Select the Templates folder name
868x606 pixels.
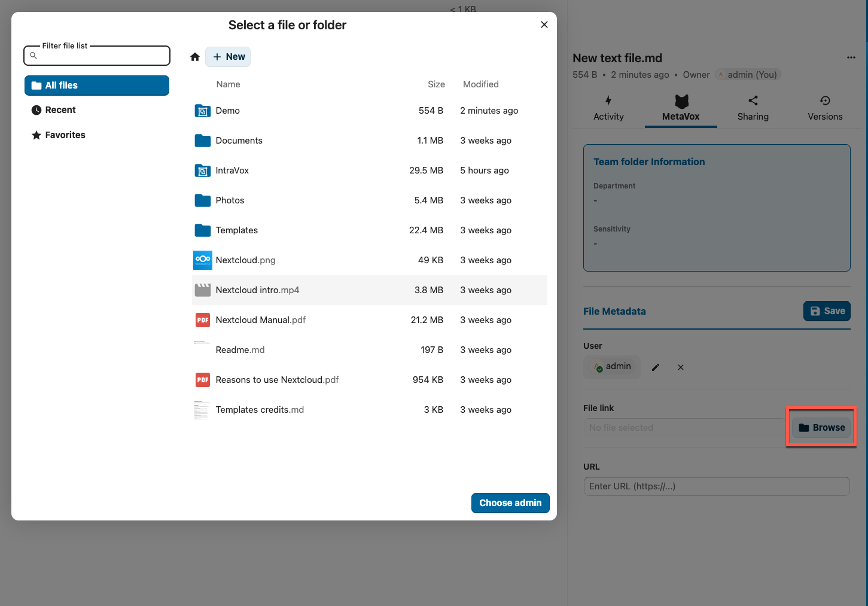[236, 230]
